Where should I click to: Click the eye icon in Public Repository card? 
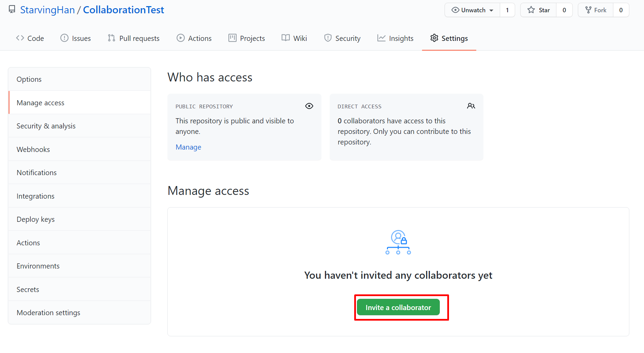click(x=309, y=106)
